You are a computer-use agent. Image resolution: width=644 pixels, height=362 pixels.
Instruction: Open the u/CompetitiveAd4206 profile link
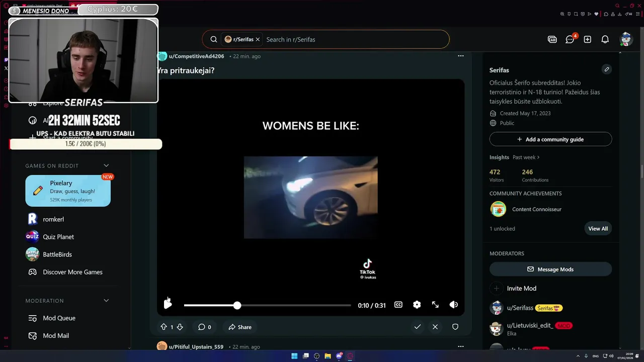pyautogui.click(x=196, y=56)
